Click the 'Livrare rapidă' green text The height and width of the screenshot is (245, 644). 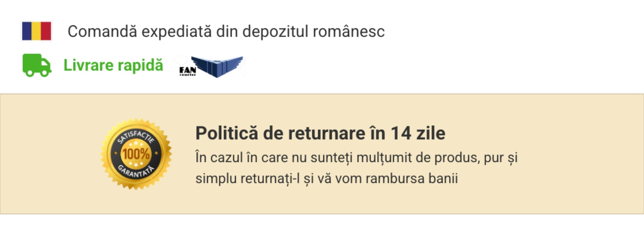(x=113, y=65)
